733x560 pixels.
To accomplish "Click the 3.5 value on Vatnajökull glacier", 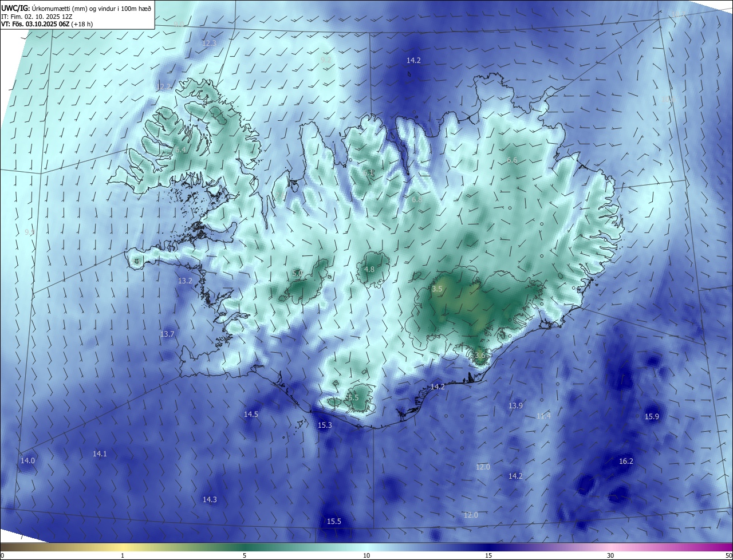I will click(x=437, y=289).
